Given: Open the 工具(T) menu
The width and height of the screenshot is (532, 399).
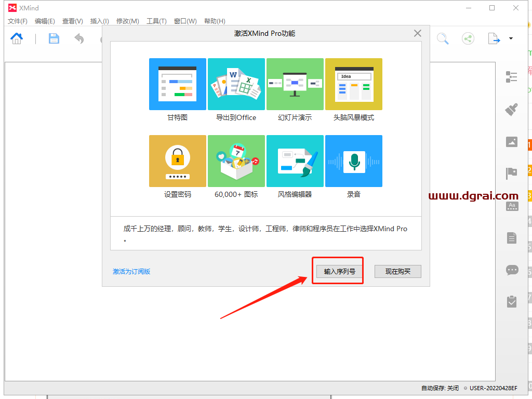Looking at the screenshot, I should coord(156,21).
